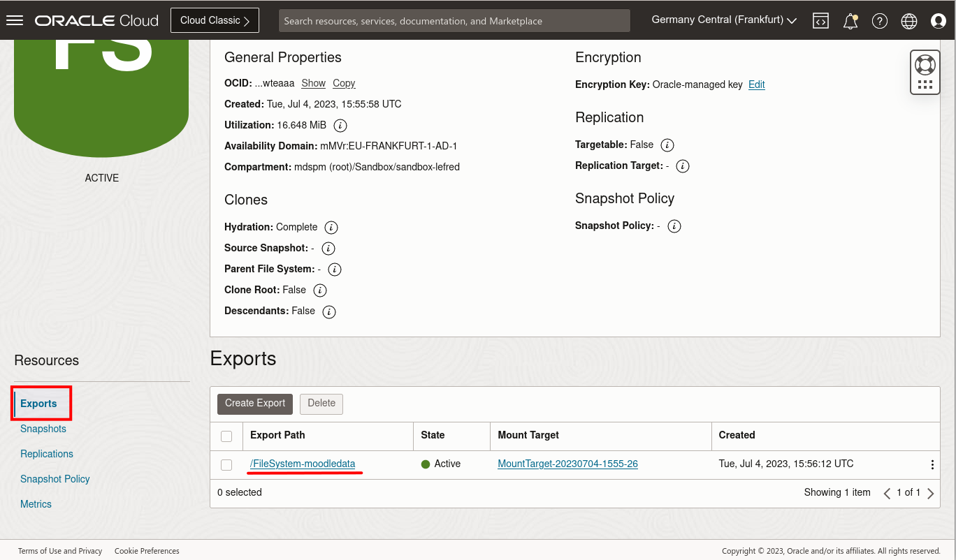Select Snapshots in the Resources sidebar

point(43,428)
